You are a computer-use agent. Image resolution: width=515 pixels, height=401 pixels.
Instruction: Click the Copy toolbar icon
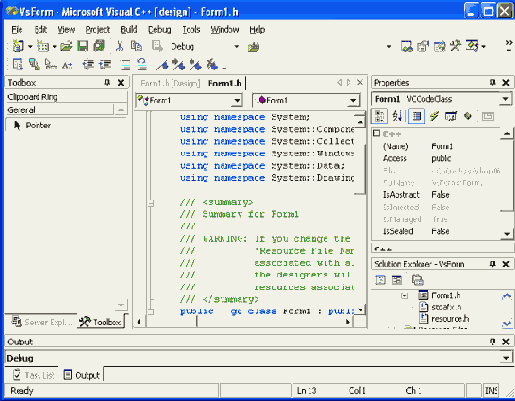[x=136, y=46]
